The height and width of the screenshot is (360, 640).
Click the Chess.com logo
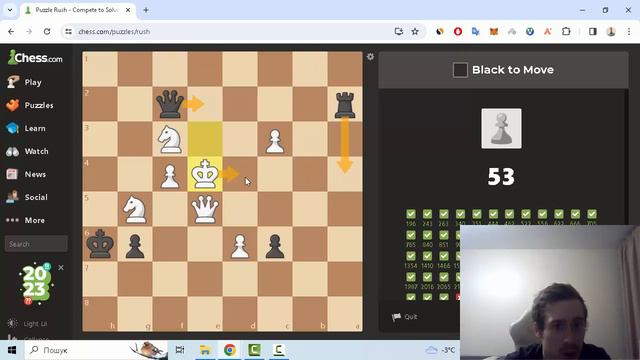tap(35, 58)
